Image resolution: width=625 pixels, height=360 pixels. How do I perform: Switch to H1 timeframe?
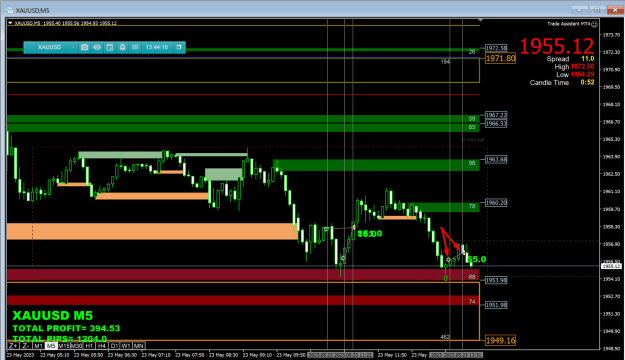pos(89,346)
